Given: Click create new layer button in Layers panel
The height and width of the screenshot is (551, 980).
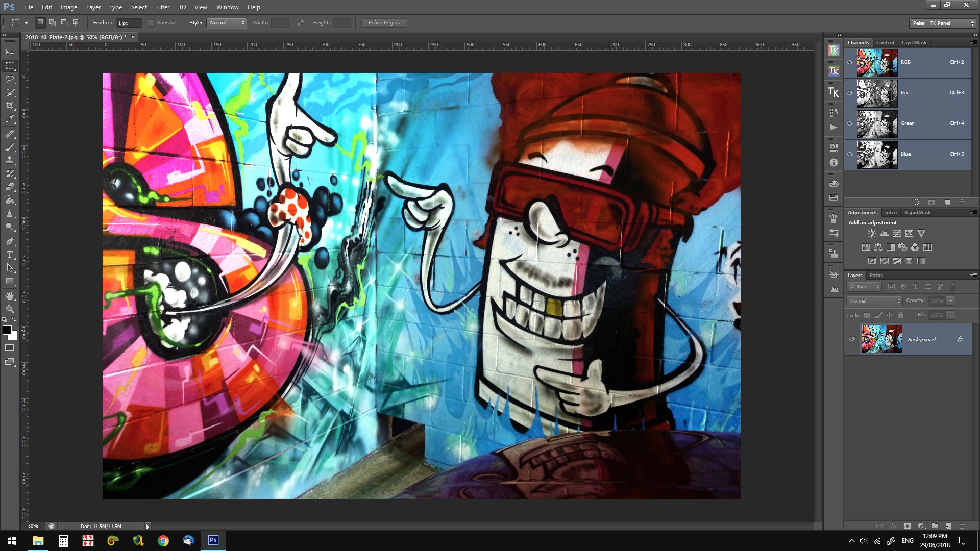Looking at the screenshot, I should (x=948, y=526).
